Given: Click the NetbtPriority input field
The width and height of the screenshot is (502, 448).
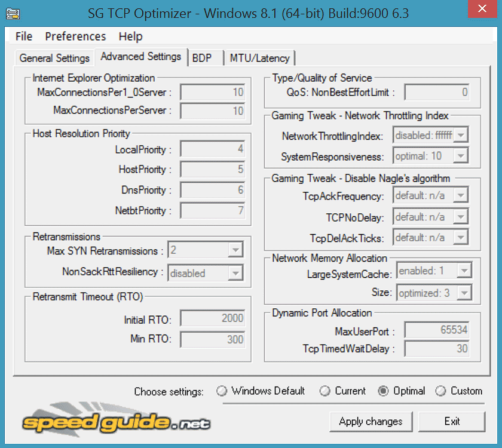Looking at the screenshot, I should [213, 210].
